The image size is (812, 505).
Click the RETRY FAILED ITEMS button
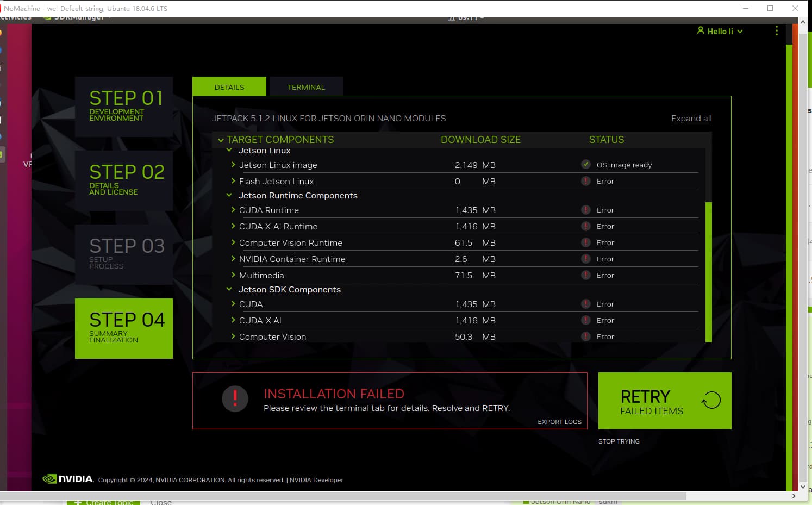tap(664, 401)
